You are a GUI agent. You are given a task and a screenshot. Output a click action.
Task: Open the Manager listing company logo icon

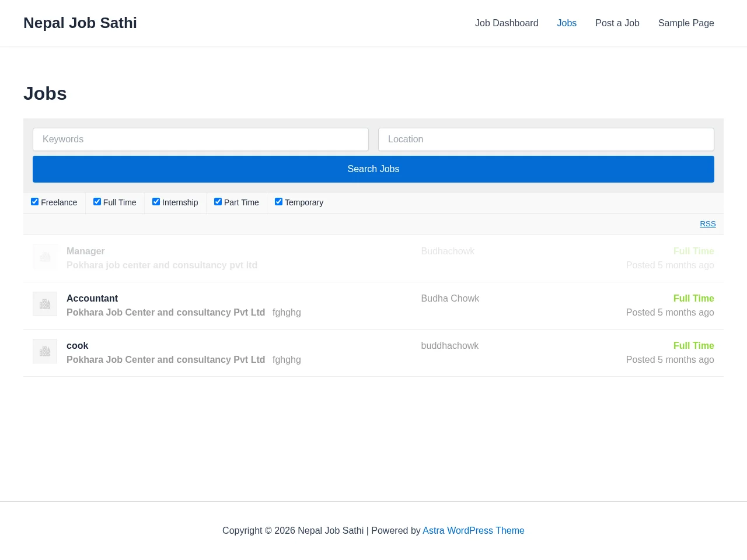[x=45, y=257]
